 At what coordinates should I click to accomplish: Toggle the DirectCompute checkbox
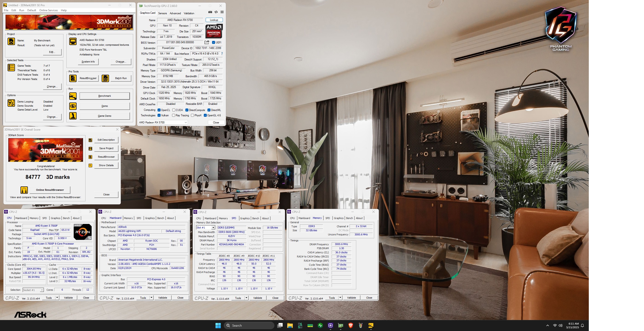pos(187,110)
